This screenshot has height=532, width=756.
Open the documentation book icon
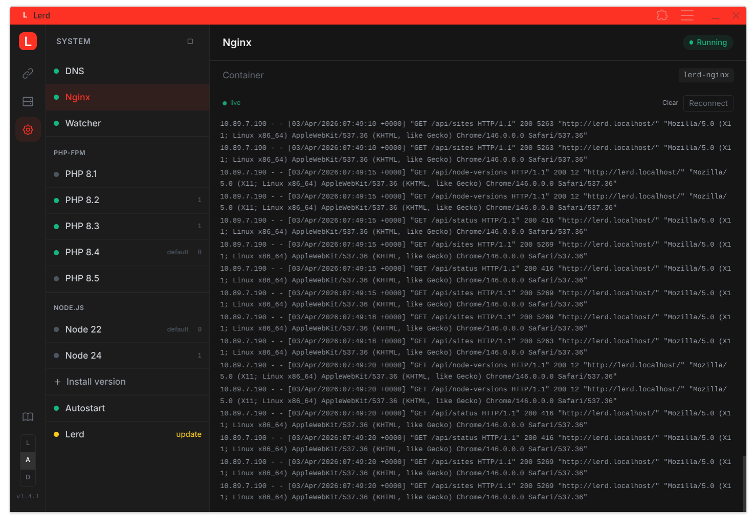pos(28,416)
